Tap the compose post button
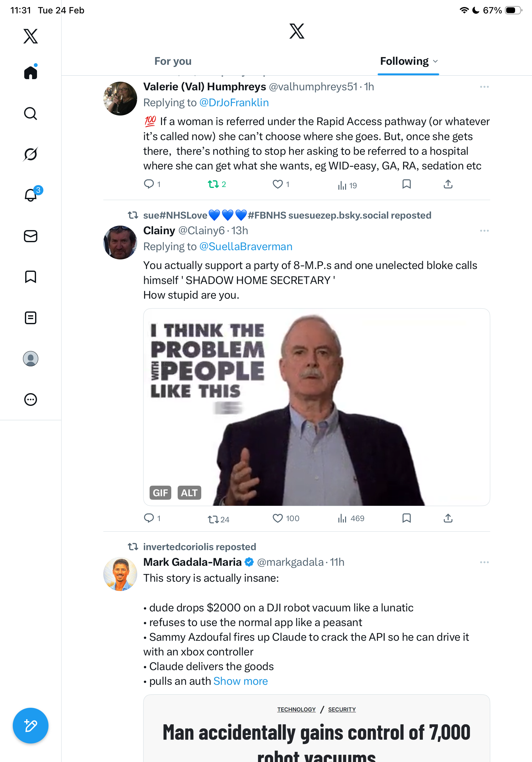 tap(31, 726)
